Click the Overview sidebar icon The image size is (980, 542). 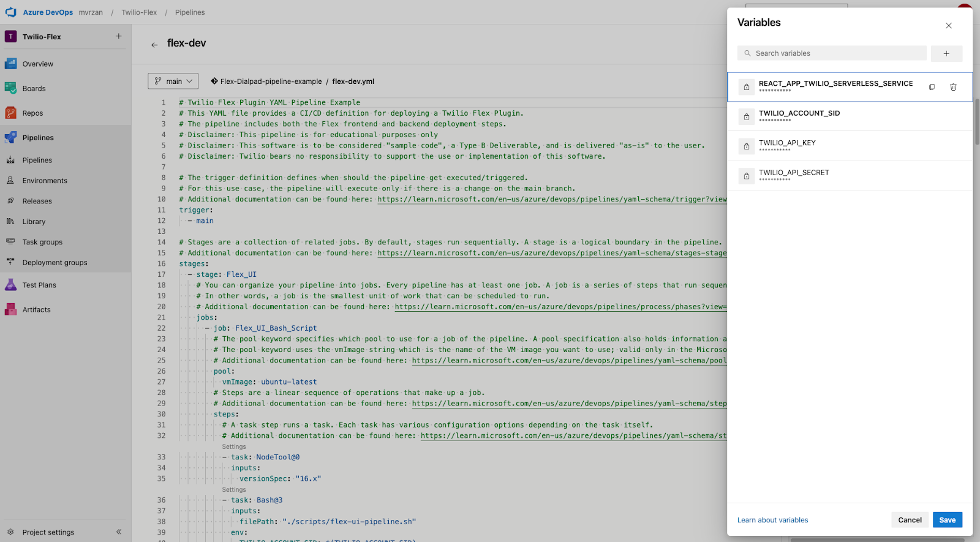pos(10,64)
